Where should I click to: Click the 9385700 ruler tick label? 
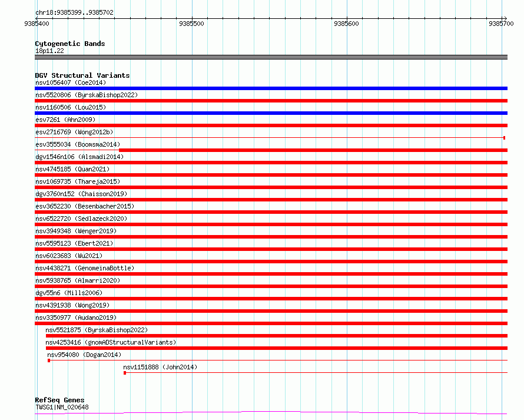(x=501, y=24)
